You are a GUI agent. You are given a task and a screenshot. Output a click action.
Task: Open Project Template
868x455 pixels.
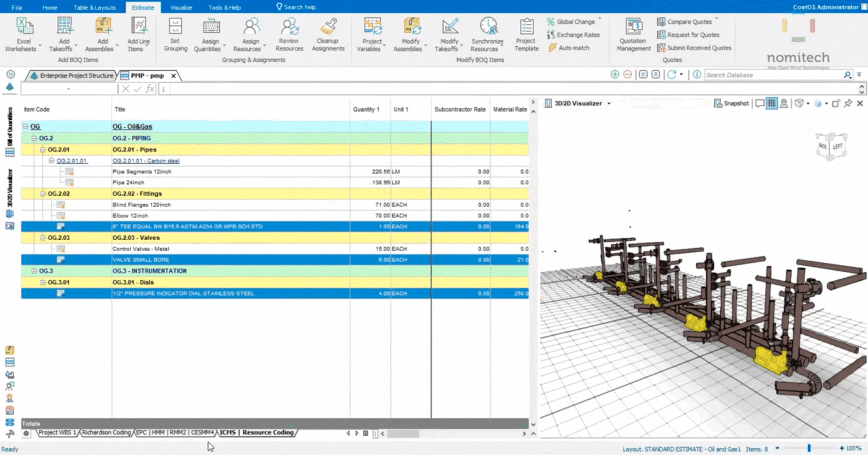coord(526,34)
